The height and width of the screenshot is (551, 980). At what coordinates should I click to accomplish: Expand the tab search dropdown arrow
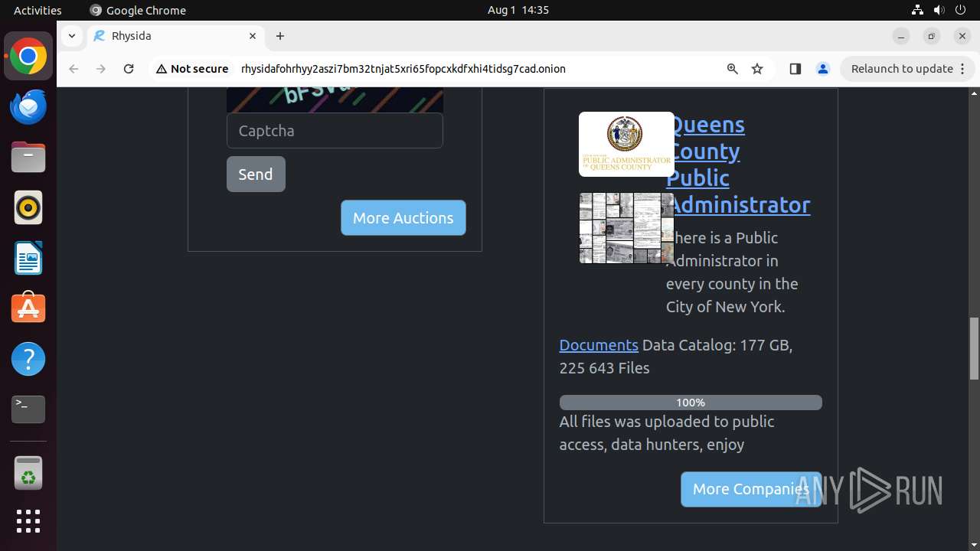coord(71,36)
